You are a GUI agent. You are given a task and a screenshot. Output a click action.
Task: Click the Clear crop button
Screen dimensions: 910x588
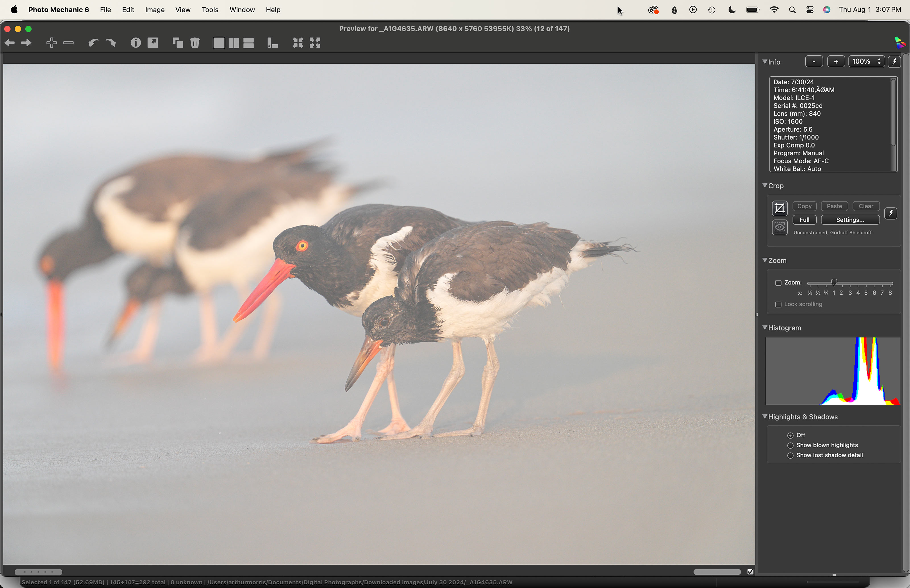866,206
